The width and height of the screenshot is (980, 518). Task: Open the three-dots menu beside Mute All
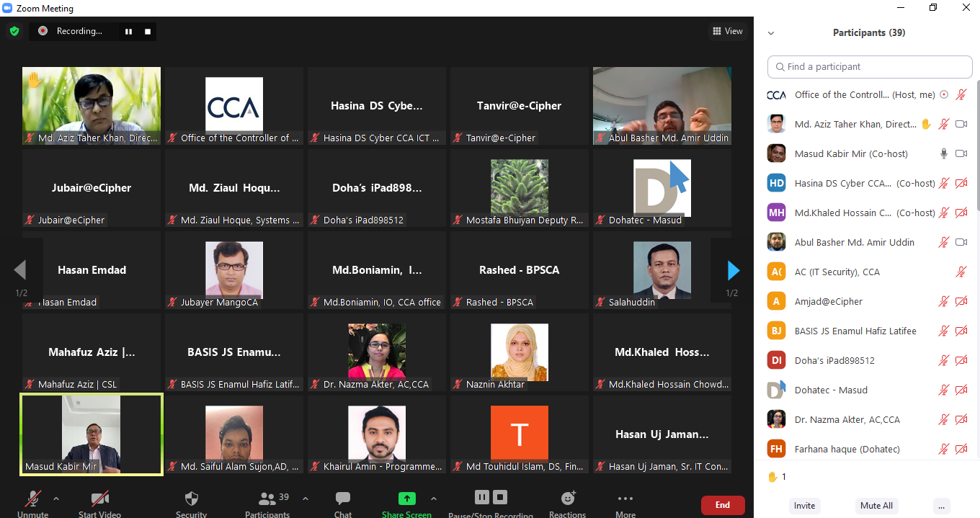[x=941, y=506]
